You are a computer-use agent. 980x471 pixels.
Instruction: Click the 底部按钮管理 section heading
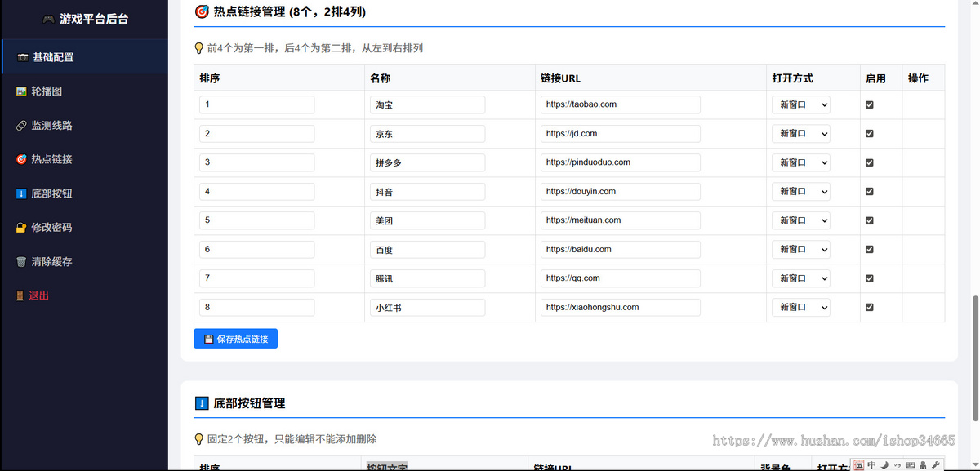tap(249, 403)
